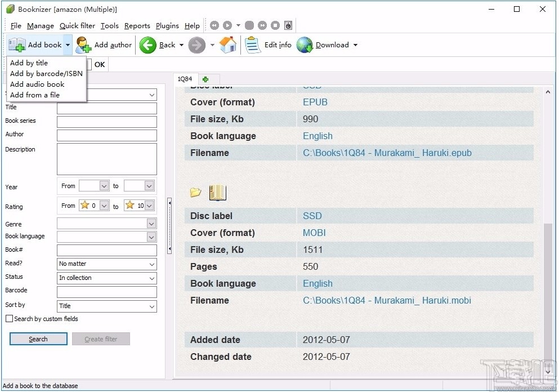Click the Add book toolbar icon
This screenshot has height=392, width=559.
click(17, 45)
